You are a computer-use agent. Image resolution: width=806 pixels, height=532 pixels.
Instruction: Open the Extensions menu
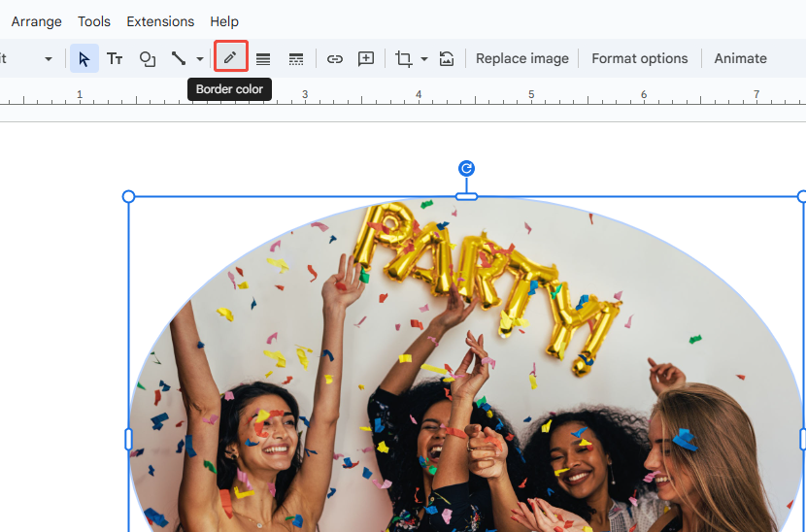pyautogui.click(x=160, y=21)
